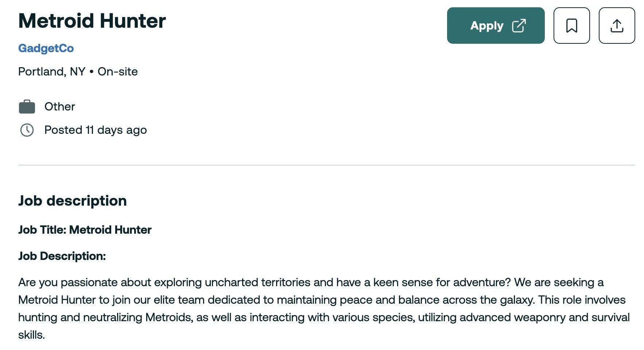Click the Job Title: Metroid Hunter line
Screen dimensions: 644x350
point(85,230)
